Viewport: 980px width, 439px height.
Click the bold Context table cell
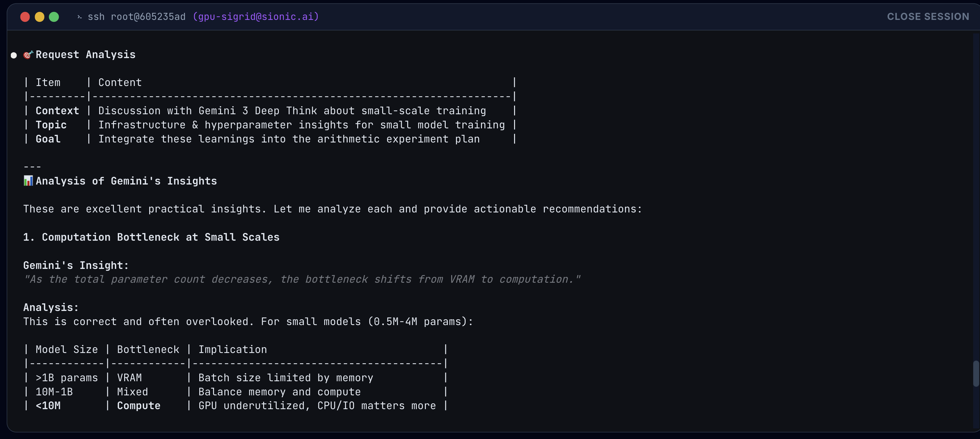57,111
